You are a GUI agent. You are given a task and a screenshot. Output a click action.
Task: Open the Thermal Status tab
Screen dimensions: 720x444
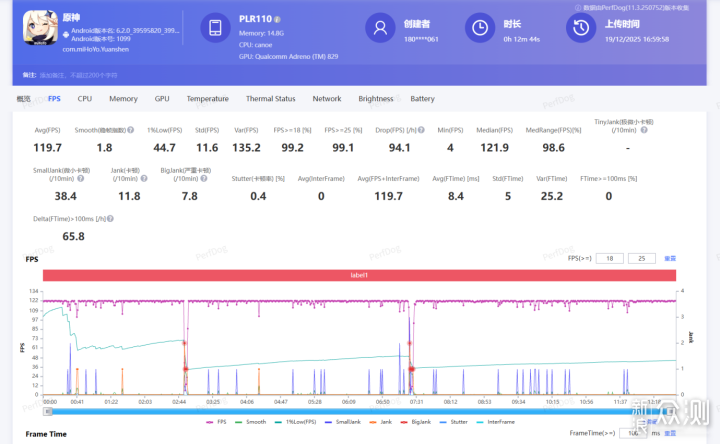[270, 99]
